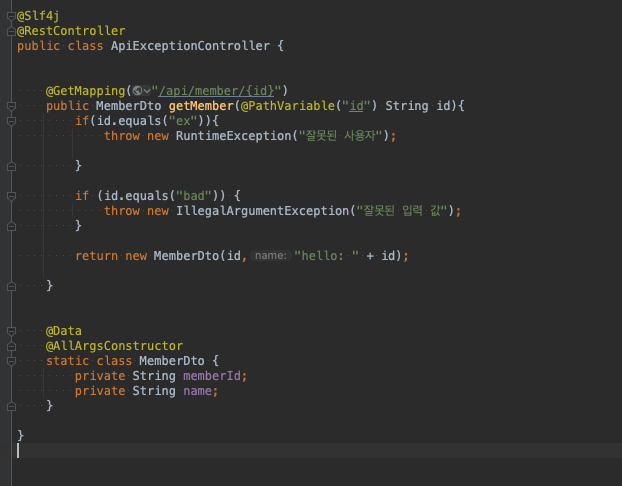Click the @Data annotation text
This screenshot has height=486, width=622.
coord(63,331)
